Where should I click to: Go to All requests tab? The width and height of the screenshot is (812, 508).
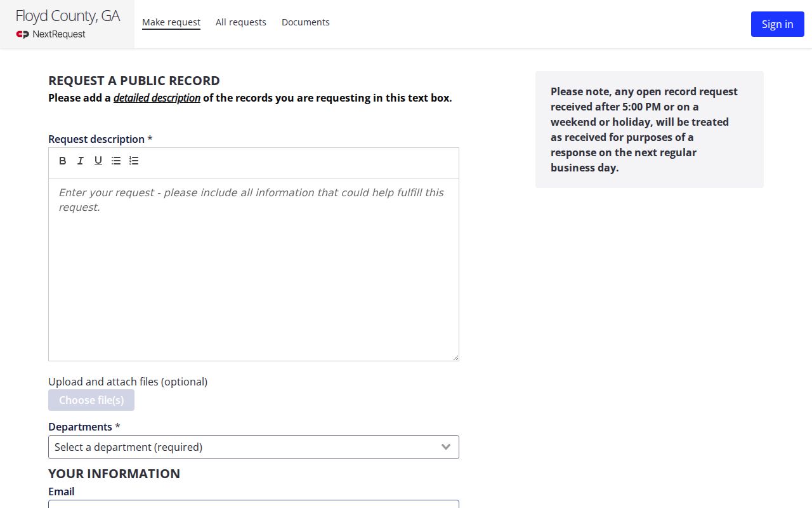tap(241, 22)
